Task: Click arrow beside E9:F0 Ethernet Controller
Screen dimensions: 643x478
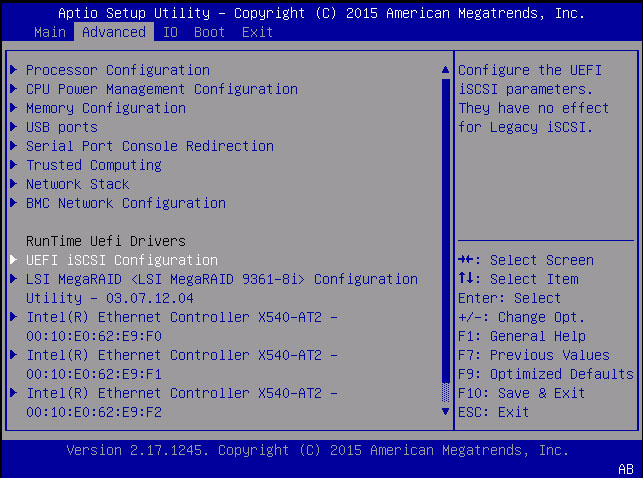Action: click(14, 316)
